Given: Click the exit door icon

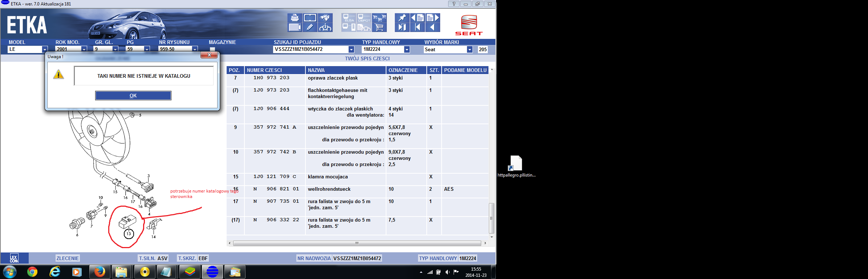Looking at the screenshot, I should click(402, 27).
